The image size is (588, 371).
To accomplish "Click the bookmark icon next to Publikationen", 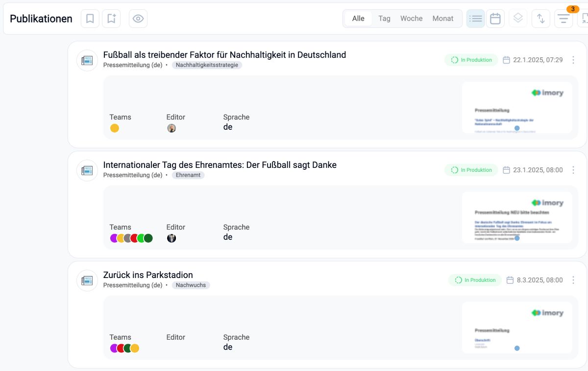I will (x=90, y=19).
